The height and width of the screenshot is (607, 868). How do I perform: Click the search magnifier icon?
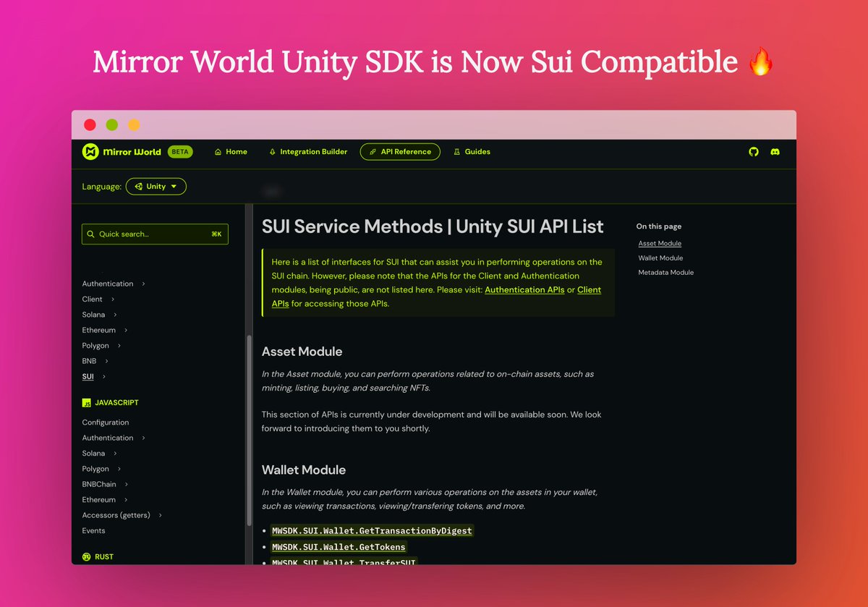point(90,234)
